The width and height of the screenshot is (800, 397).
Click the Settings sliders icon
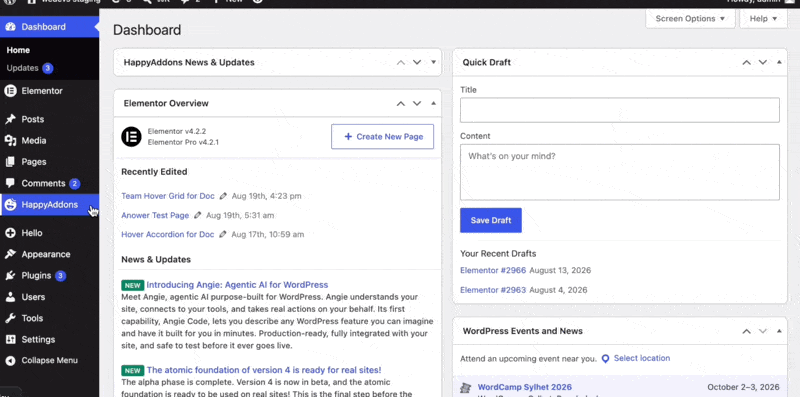[10, 339]
